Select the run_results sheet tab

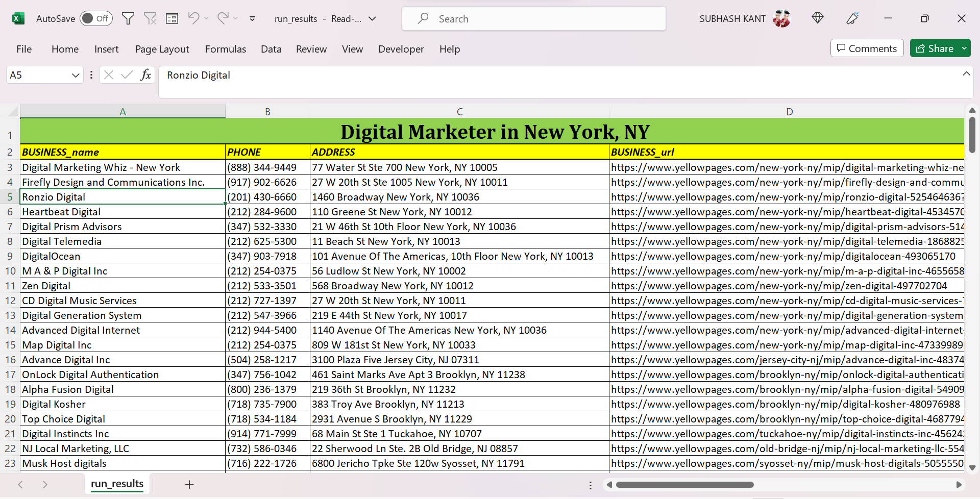pyautogui.click(x=117, y=484)
